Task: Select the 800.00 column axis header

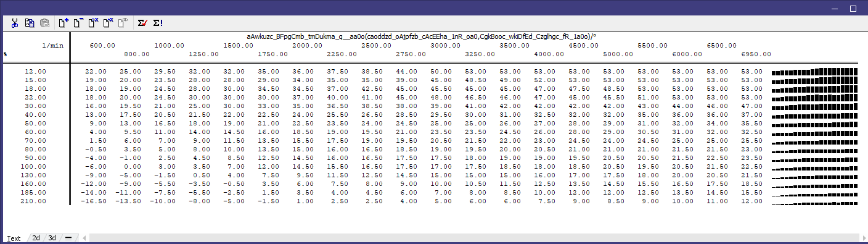Action: click(x=137, y=54)
